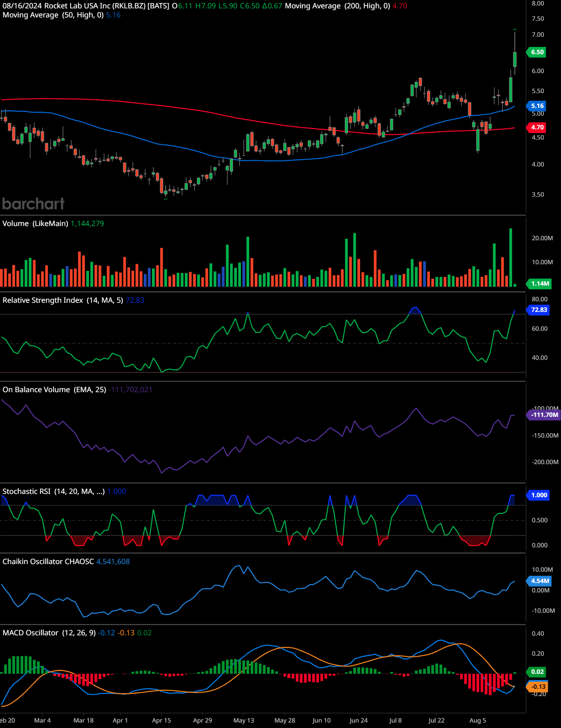
Task: Click the orange -0.13 MACD signal tag
Action: [537, 687]
